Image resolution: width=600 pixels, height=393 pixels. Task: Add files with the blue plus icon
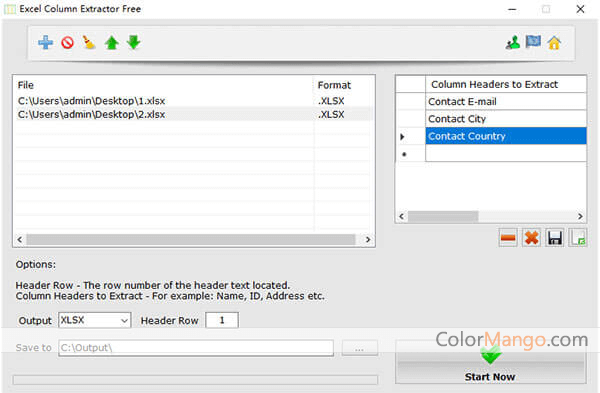pyautogui.click(x=46, y=42)
